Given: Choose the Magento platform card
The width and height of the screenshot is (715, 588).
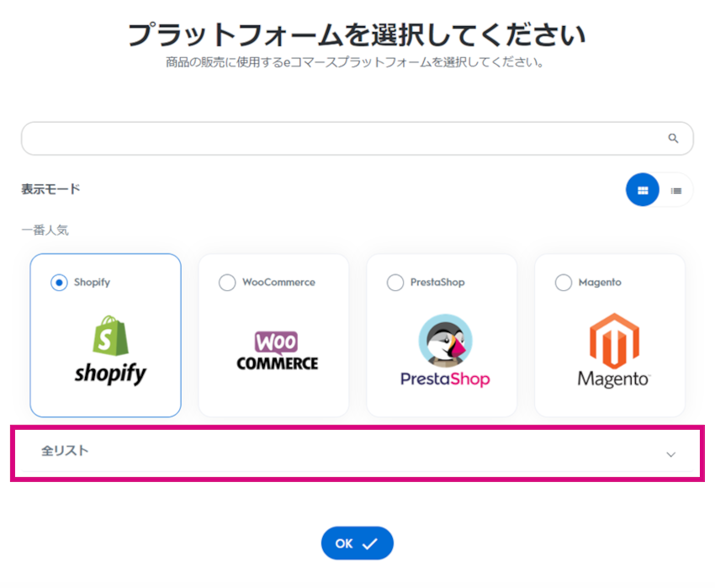Looking at the screenshot, I should click(x=610, y=336).
